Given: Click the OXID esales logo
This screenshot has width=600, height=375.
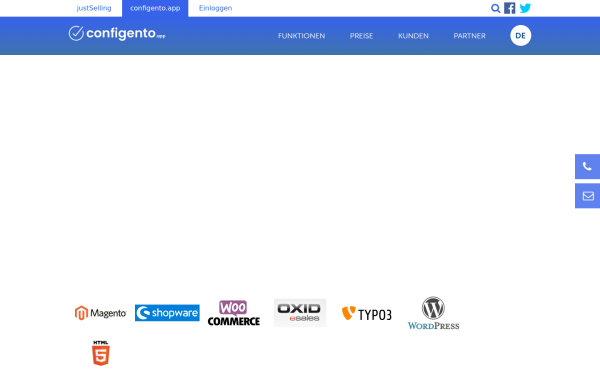Looking at the screenshot, I should (x=300, y=313).
